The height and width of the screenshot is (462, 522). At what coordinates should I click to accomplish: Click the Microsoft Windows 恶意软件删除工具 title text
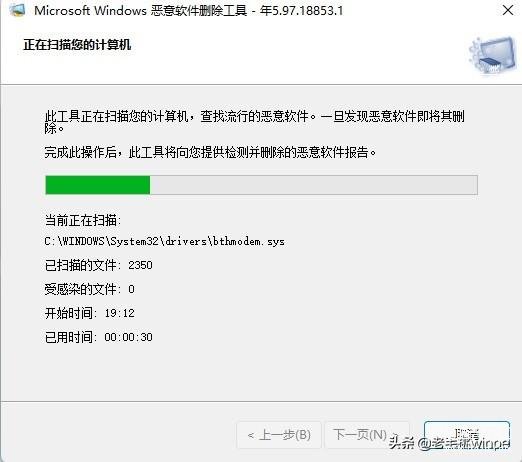pyautogui.click(x=140, y=11)
